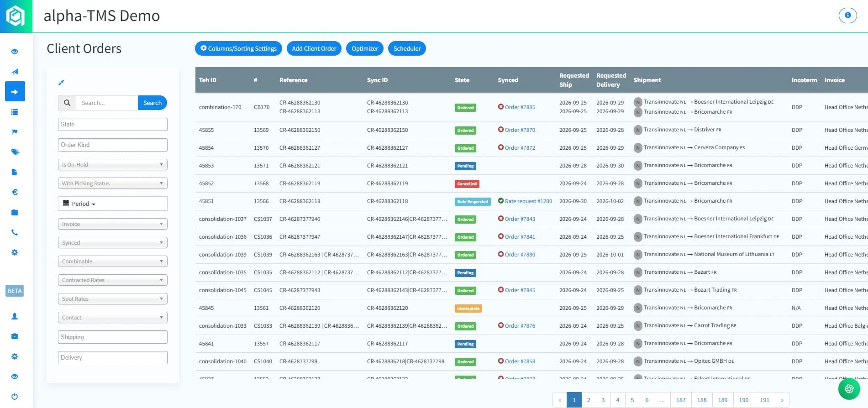The image size is (868, 408).
Task: Open the tags sidebar icon
Action: click(15, 152)
